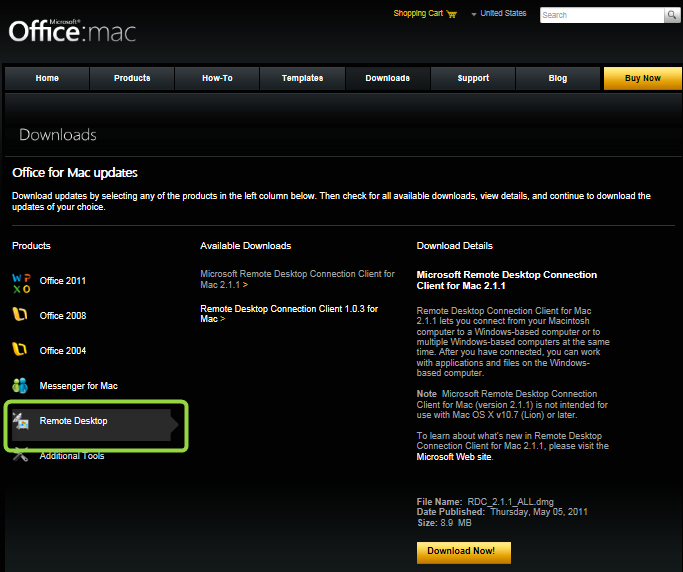Switch to the How-To tab
Viewport: 683px width, 572px height.
pyautogui.click(x=217, y=78)
